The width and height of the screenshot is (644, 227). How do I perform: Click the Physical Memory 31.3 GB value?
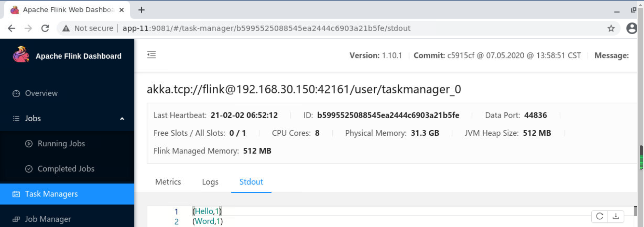[x=425, y=133]
